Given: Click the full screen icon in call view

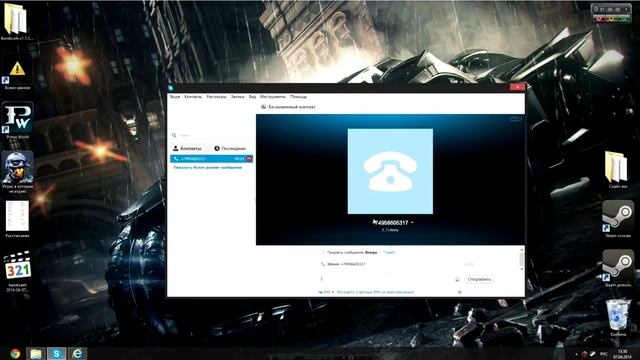Looking at the screenshot, I should click(x=516, y=119).
